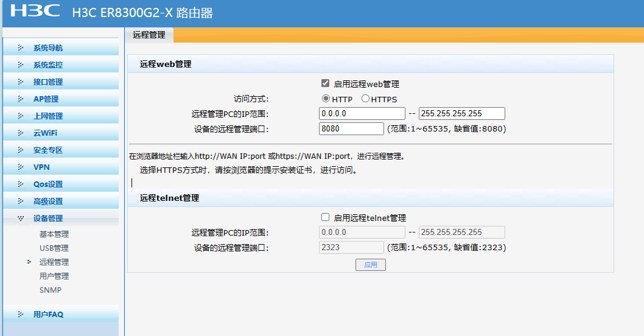Viewport: 644px width, 336px height.
Task: Expand 用户FAQ arrow icon
Action: (21, 315)
